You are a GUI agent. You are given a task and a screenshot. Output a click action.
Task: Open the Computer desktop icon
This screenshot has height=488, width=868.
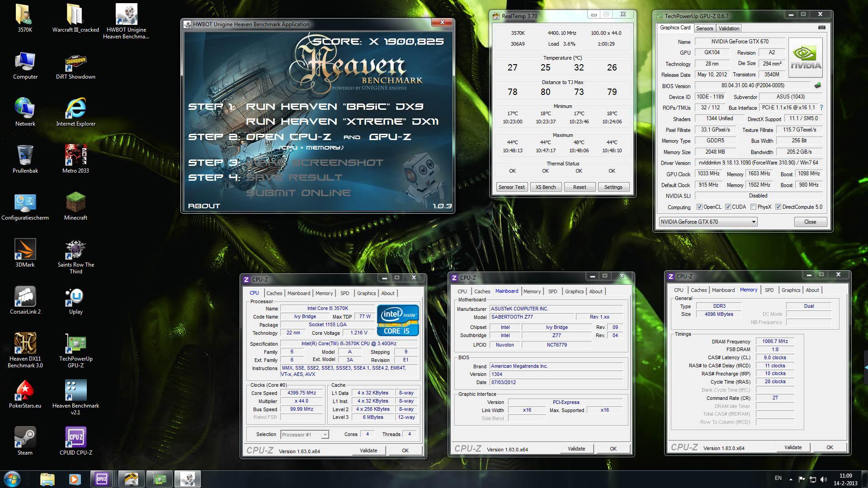[x=25, y=66]
